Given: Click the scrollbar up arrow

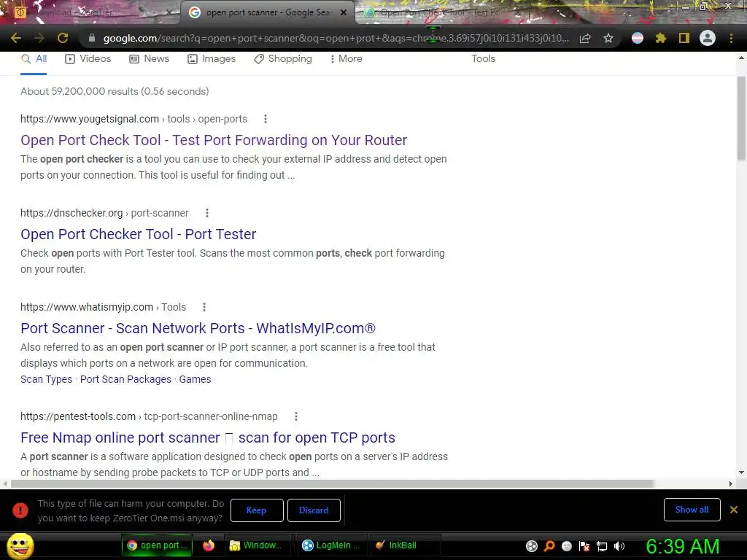Looking at the screenshot, I should 741,58.
